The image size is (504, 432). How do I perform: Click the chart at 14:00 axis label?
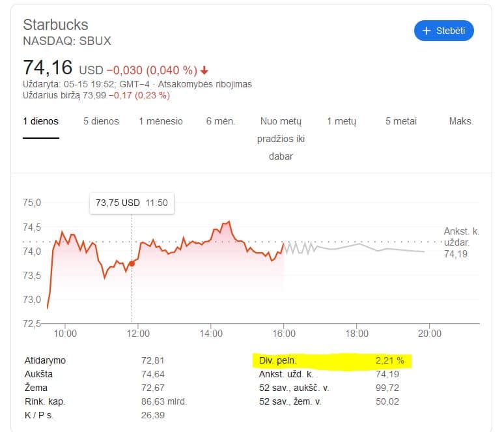211,333
